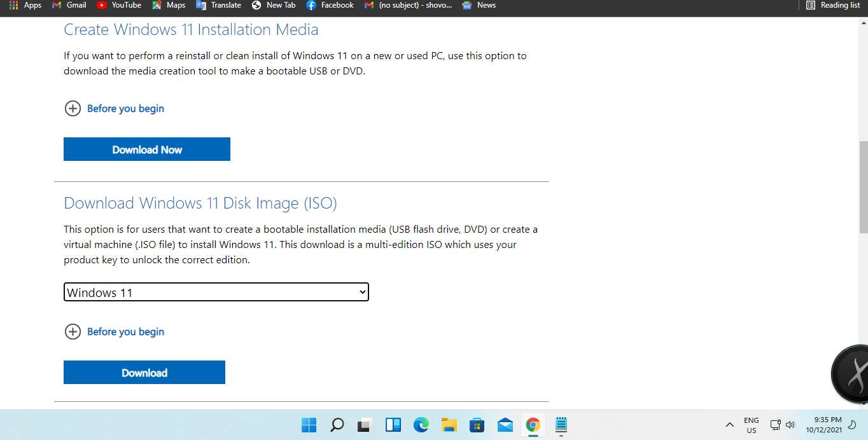
Task: Open the clock and date
Action: tap(823, 425)
